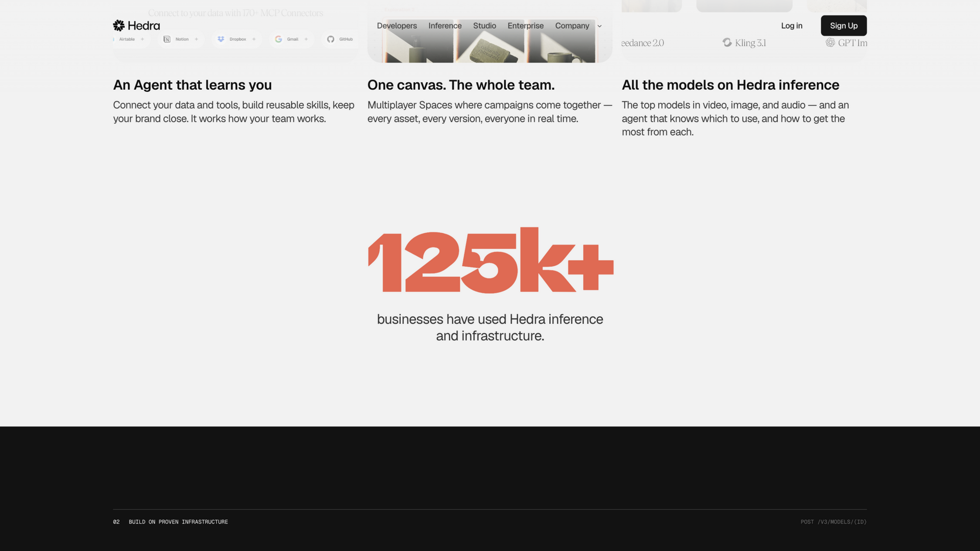Click the Log in link
The image size is (980, 551).
(792, 26)
